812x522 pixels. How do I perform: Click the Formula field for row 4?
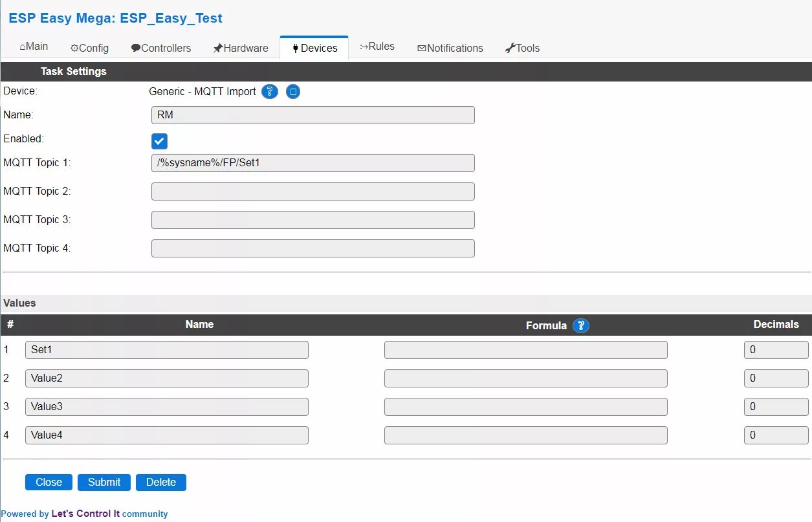(x=526, y=435)
